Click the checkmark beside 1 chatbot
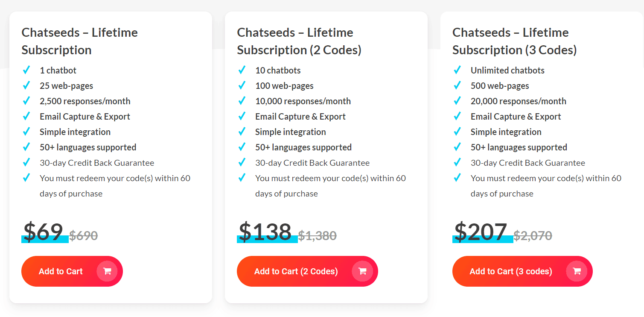Image resolution: width=644 pixels, height=317 pixels. point(26,70)
